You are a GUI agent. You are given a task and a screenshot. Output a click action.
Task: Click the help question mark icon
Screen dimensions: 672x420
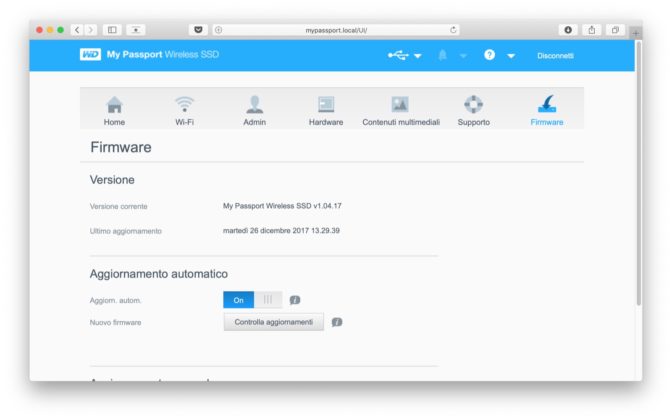489,55
